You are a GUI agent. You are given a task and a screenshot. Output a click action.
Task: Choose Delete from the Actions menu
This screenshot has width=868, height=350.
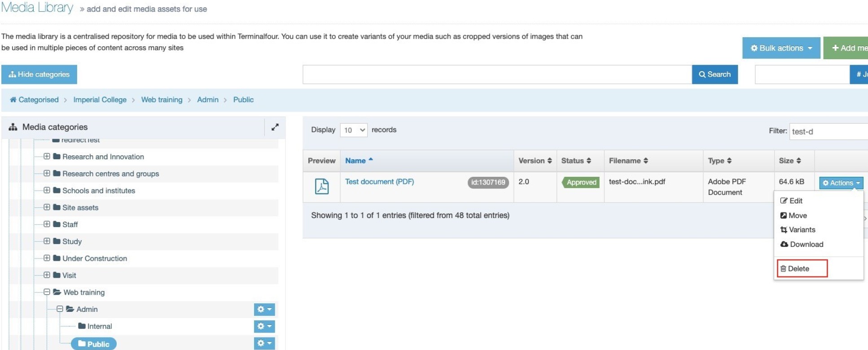click(798, 269)
